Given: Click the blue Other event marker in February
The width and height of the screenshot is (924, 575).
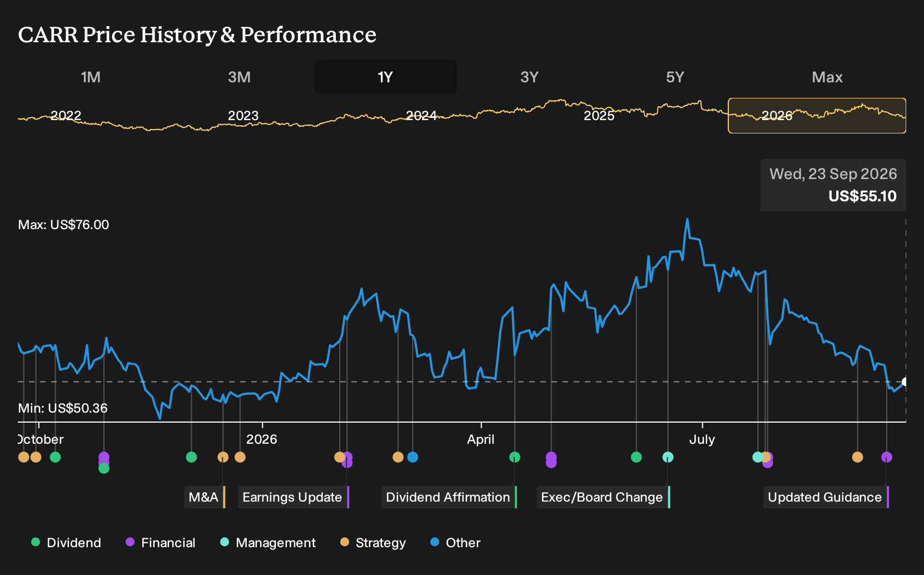Looking at the screenshot, I should coord(413,457).
